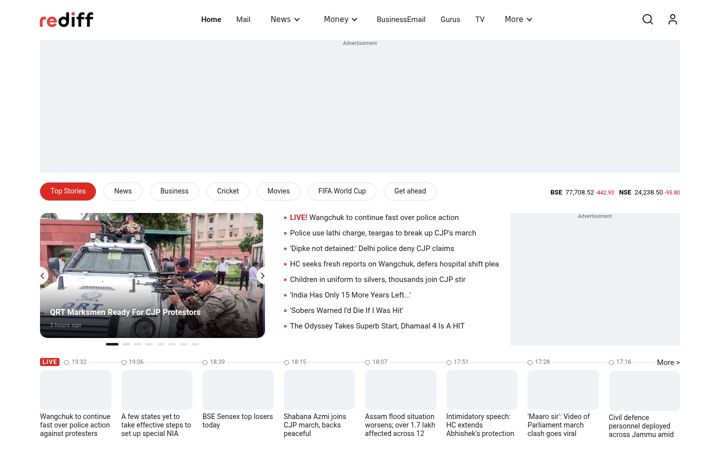Open NSE 24,238.50 index quote
Screen dimensions: 720x450
coord(649,192)
